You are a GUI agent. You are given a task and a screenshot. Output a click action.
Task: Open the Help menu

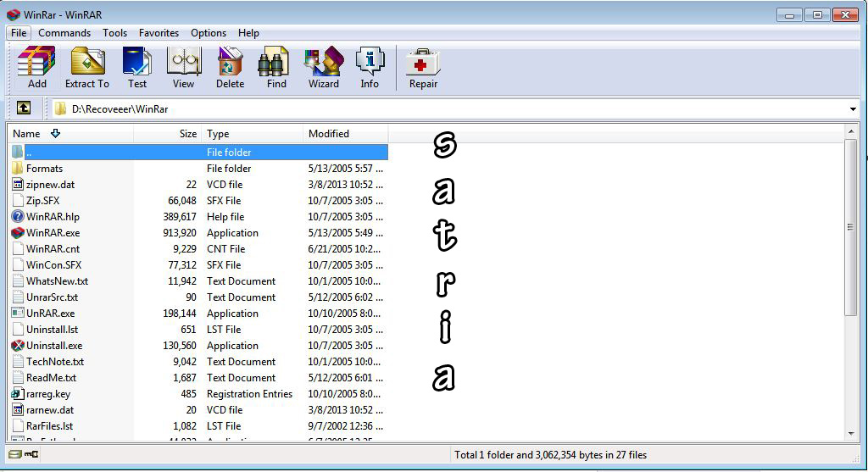[248, 33]
